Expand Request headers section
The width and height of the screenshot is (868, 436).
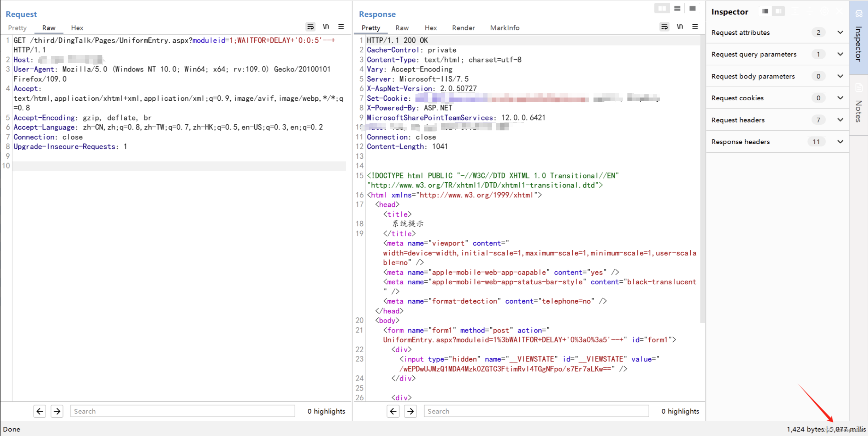[x=840, y=120]
